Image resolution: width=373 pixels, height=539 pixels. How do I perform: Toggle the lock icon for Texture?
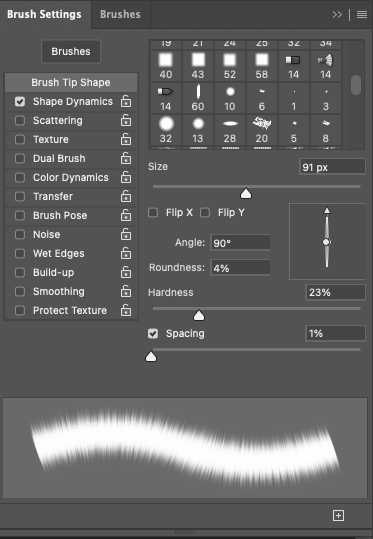click(x=126, y=139)
